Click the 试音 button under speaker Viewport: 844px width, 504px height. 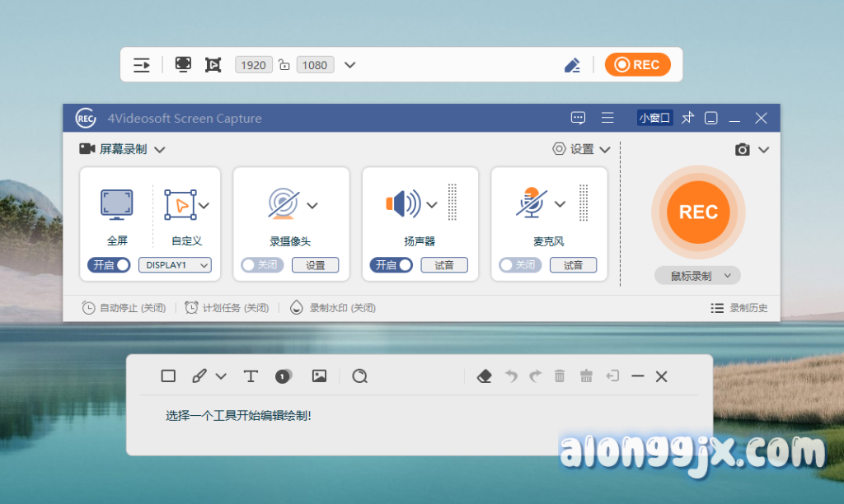pyautogui.click(x=444, y=265)
